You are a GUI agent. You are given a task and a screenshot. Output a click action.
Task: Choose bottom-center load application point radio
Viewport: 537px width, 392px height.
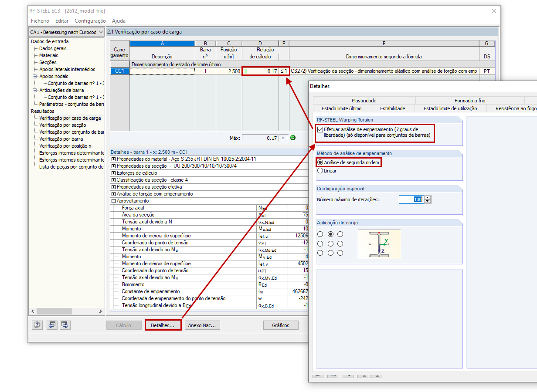pyautogui.click(x=330, y=253)
